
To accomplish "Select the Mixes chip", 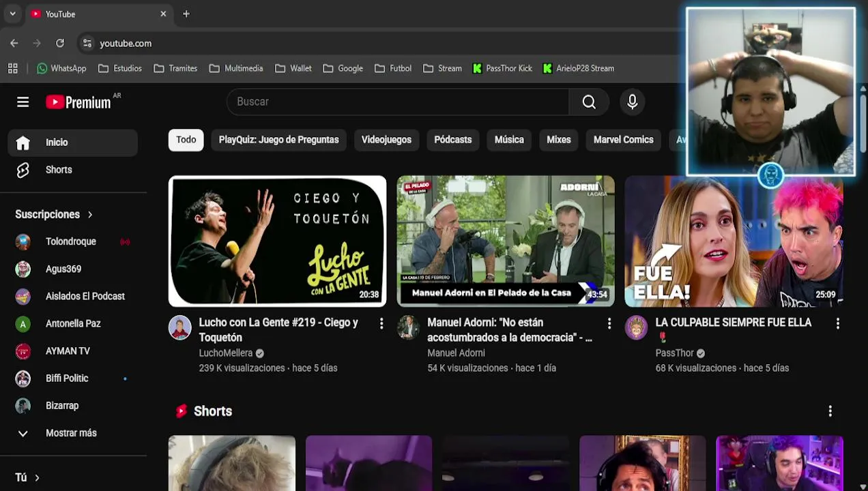I will pos(559,140).
